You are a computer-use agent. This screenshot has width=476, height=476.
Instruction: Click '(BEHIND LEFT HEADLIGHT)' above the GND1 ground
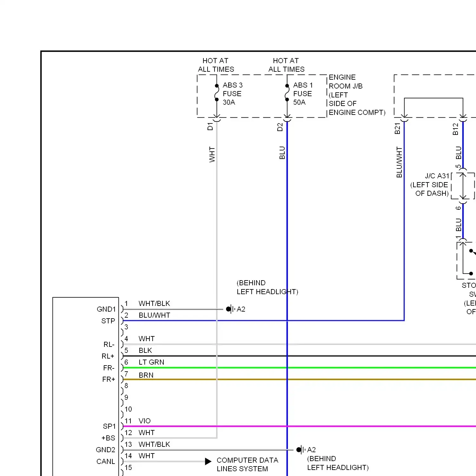point(267,287)
